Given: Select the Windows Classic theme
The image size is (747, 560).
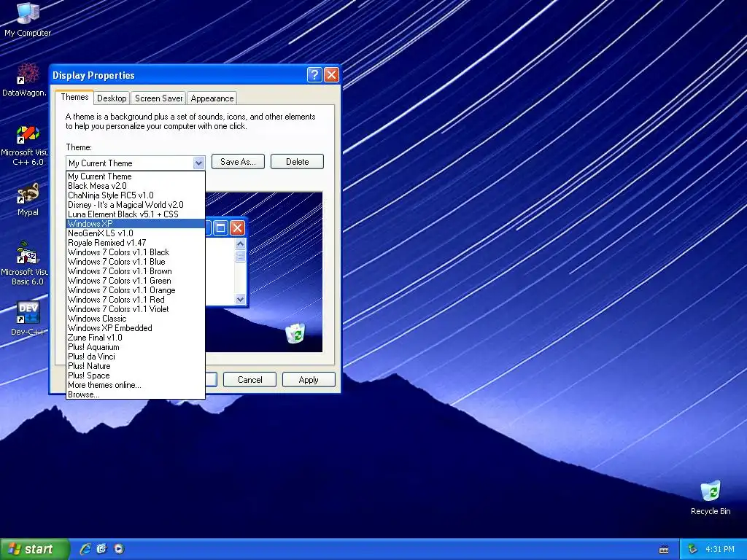Looking at the screenshot, I should tap(136, 319).
